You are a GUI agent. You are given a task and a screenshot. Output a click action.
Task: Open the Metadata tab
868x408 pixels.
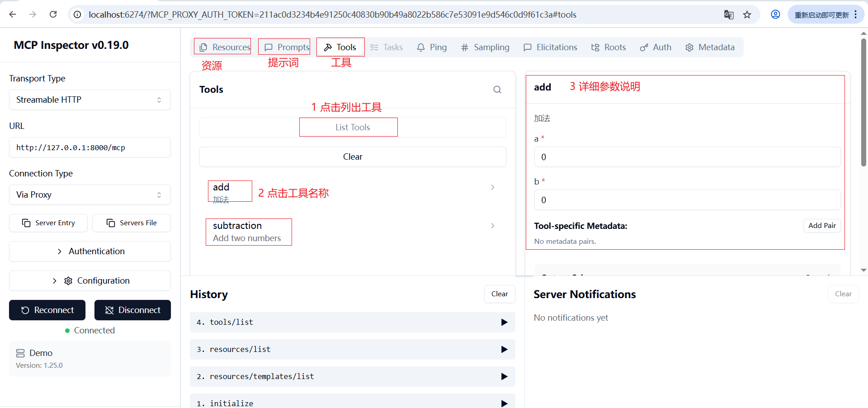pyautogui.click(x=710, y=47)
